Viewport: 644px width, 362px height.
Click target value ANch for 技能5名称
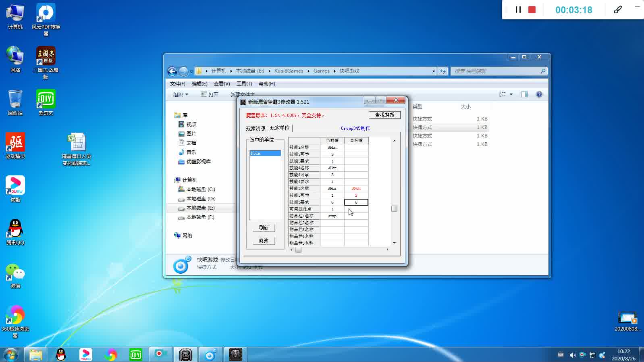click(x=356, y=189)
